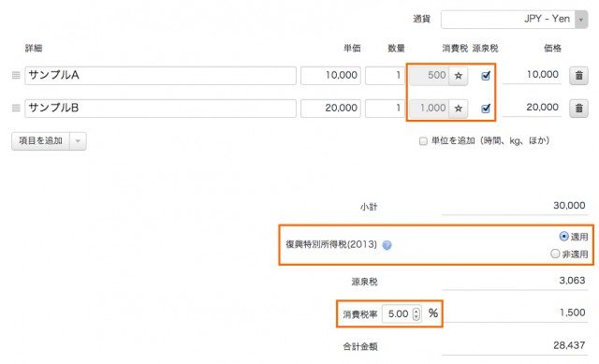
Task: Open the JPY - Yen currency dropdown
Action: coord(514,19)
